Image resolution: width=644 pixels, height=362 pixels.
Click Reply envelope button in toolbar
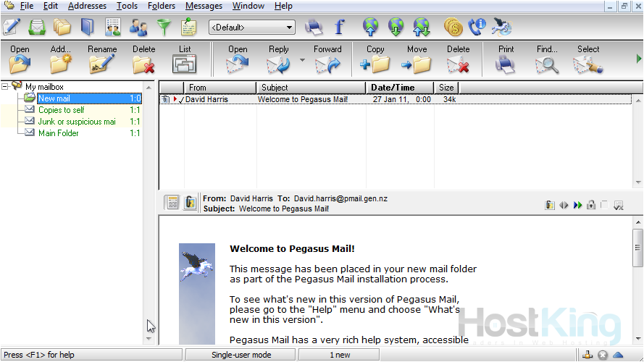(278, 59)
